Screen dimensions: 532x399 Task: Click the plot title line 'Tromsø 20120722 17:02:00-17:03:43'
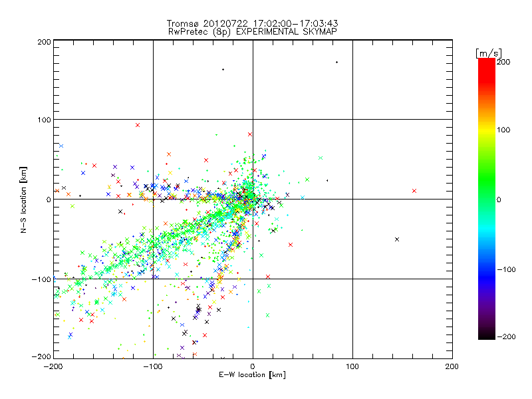[252, 23]
